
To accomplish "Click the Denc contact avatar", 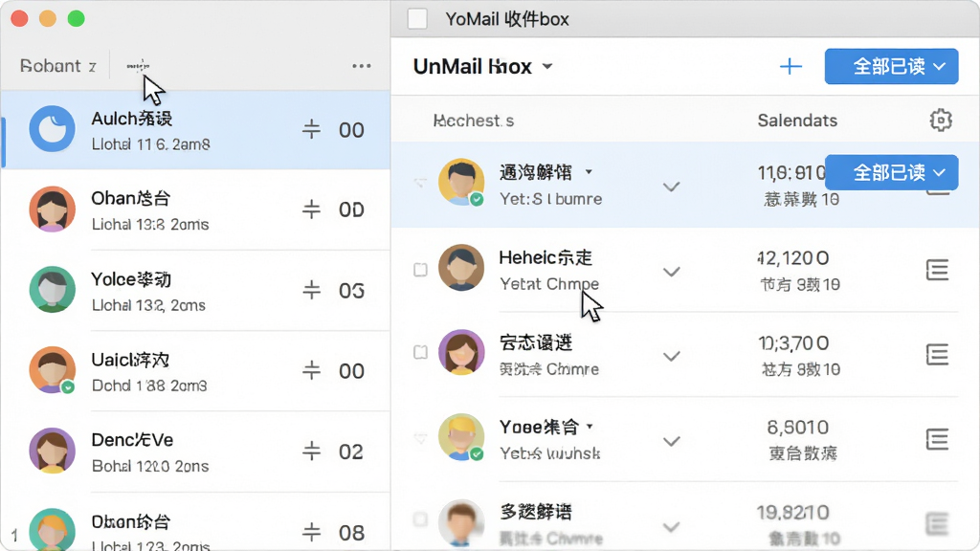I will 52,451.
